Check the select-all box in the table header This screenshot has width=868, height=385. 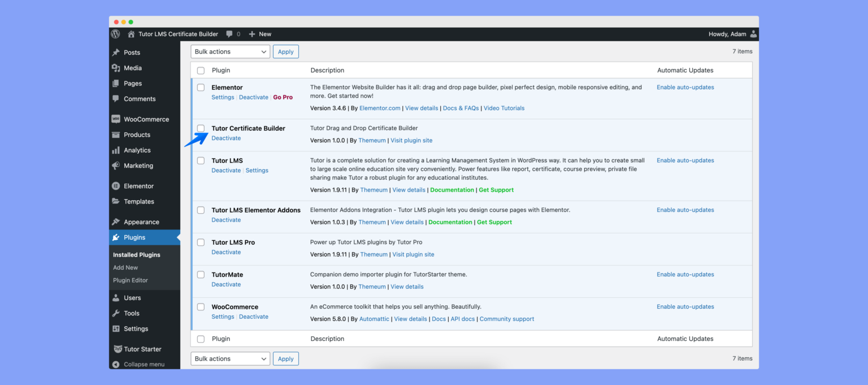pyautogui.click(x=201, y=71)
